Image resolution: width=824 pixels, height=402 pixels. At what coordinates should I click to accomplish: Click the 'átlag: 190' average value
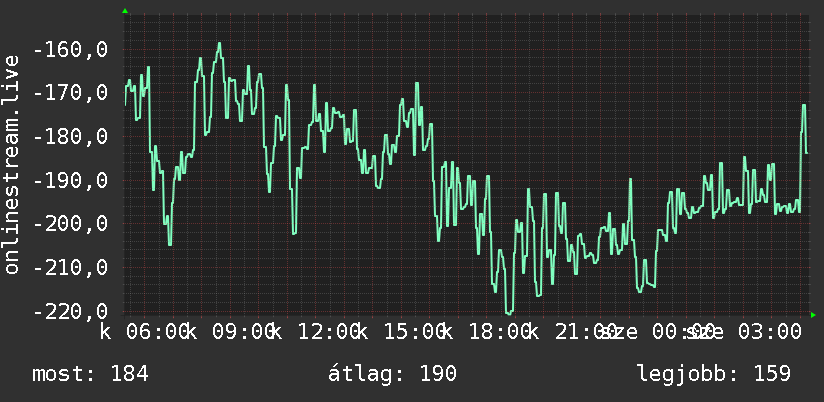[x=393, y=374]
